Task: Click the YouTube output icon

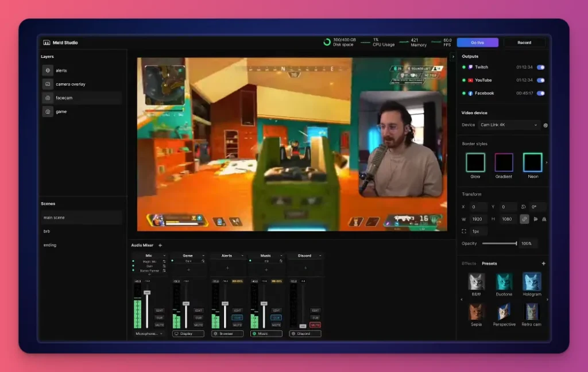Action: click(471, 80)
